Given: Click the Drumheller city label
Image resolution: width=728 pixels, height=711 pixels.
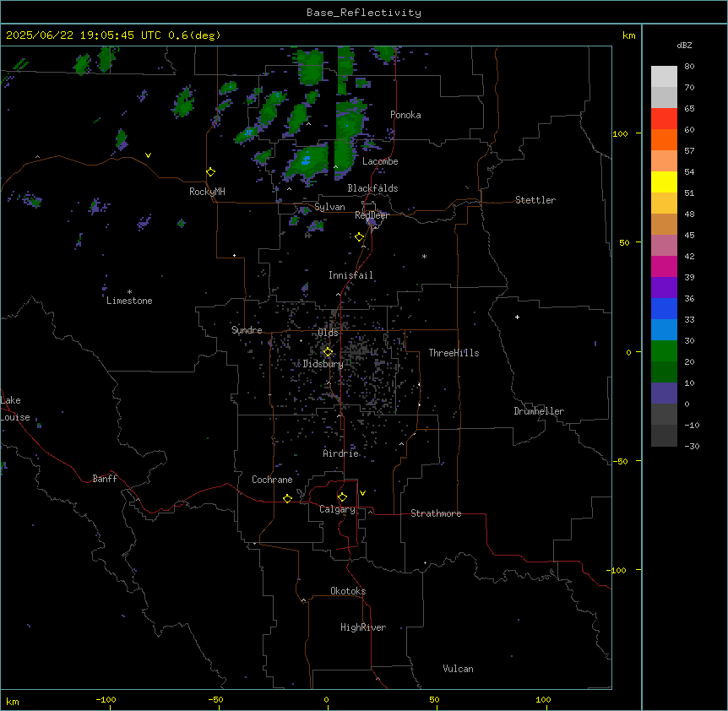Looking at the screenshot, I should (539, 411).
